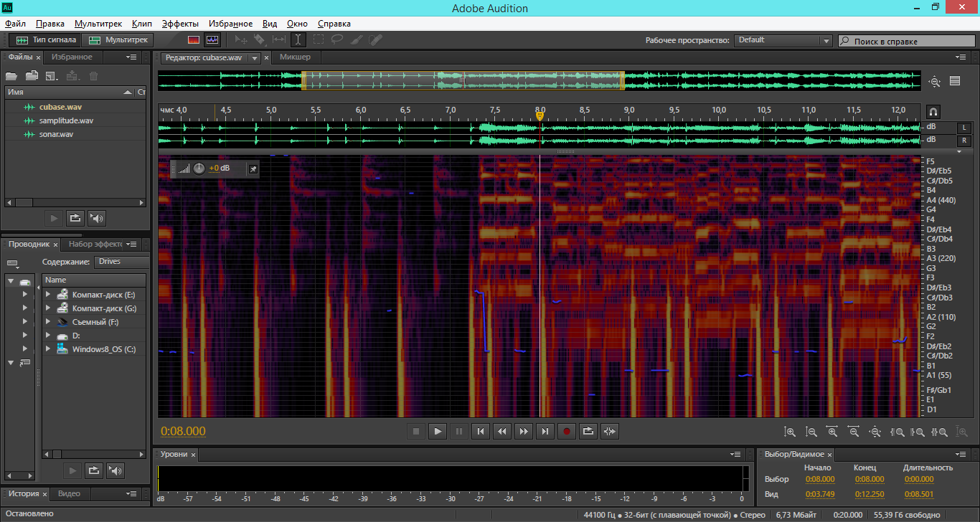Select the Razor tool in toolbar
980x522 pixels.
coord(260,40)
